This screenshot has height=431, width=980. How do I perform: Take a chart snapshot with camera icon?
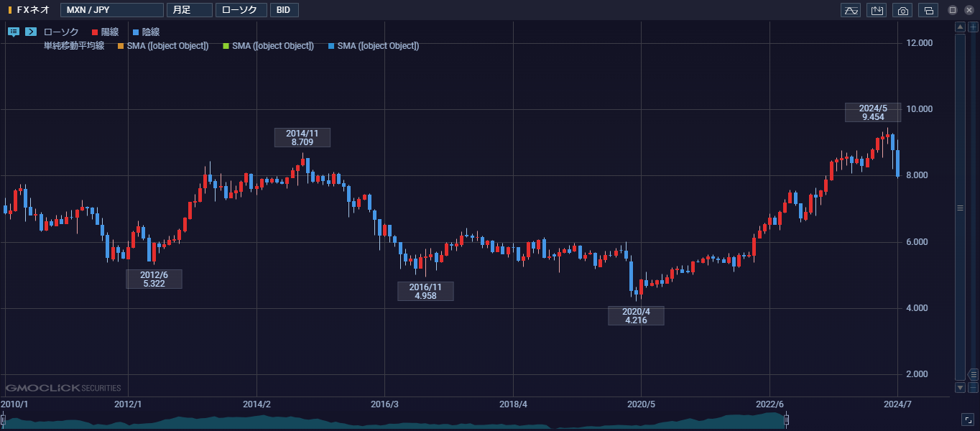coord(902,10)
